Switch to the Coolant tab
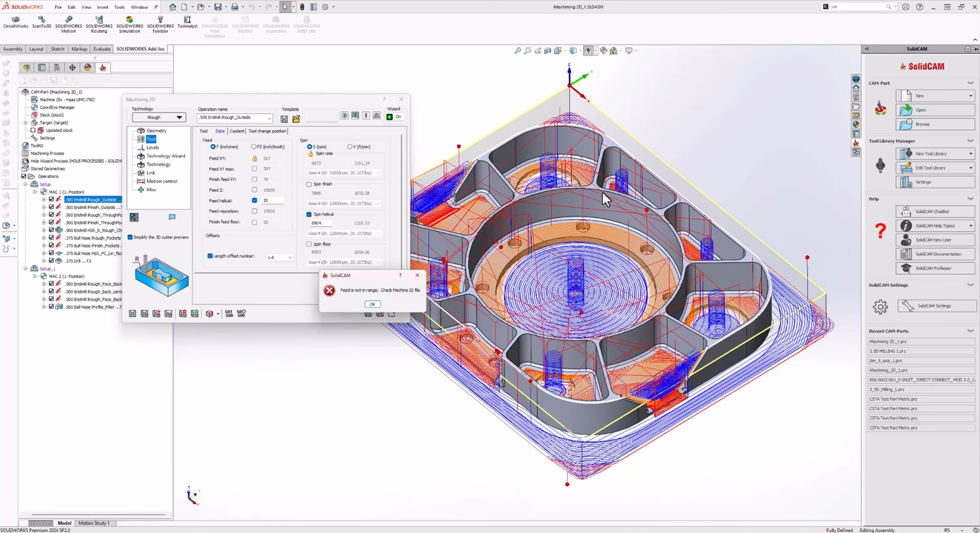The width and height of the screenshot is (980, 533). [236, 131]
